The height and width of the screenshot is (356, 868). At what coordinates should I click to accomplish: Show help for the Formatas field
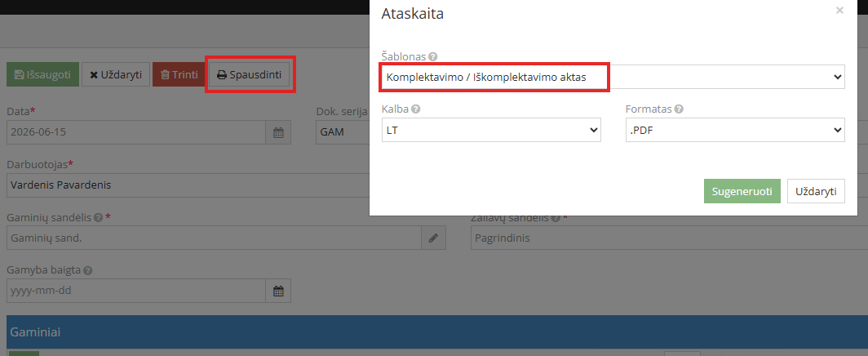click(x=679, y=109)
